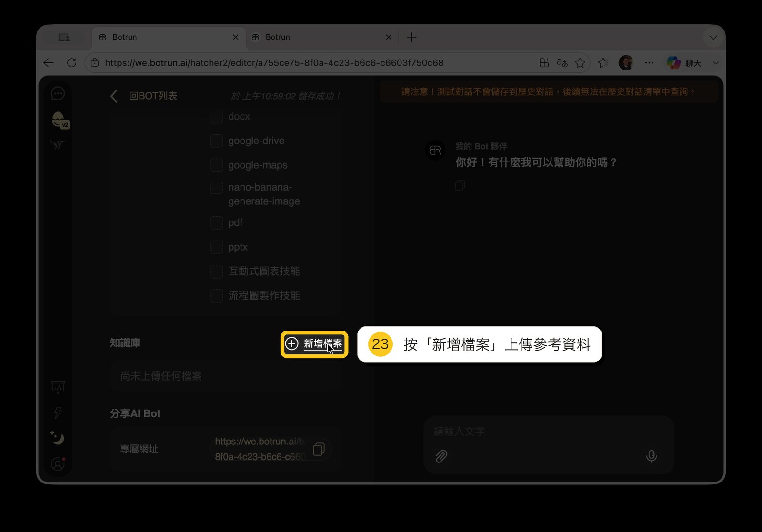The width and height of the screenshot is (762, 532).
Task: Switch to the first Botrun tab
Action: [169, 37]
